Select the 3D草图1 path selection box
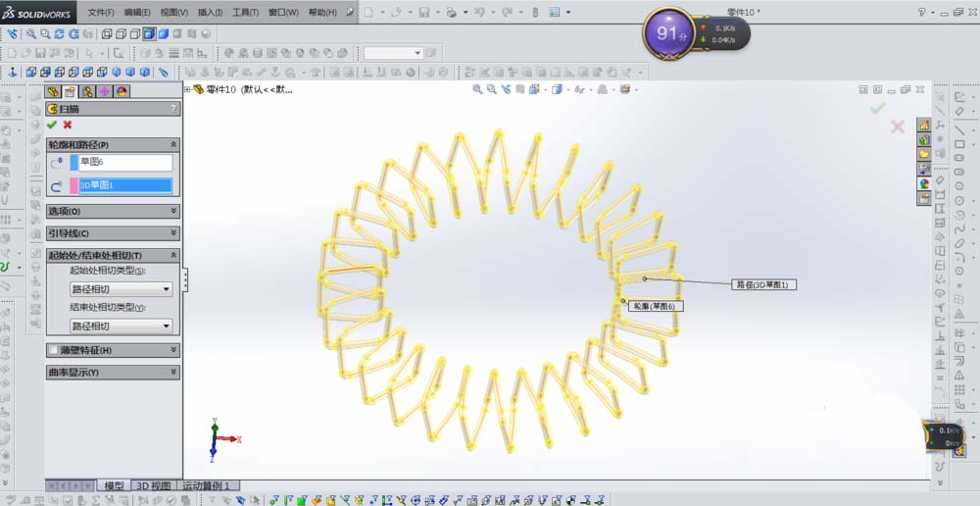 pyautogui.click(x=125, y=185)
